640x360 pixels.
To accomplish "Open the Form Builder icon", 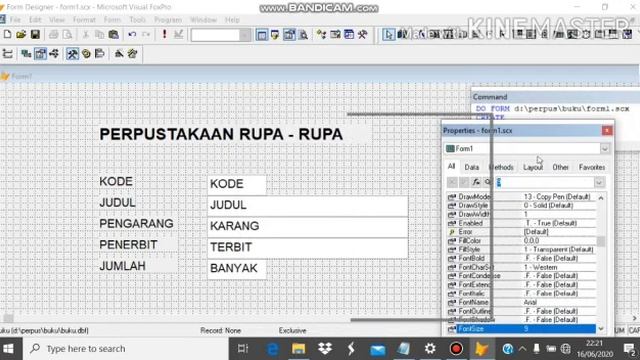I will (x=119, y=53).
